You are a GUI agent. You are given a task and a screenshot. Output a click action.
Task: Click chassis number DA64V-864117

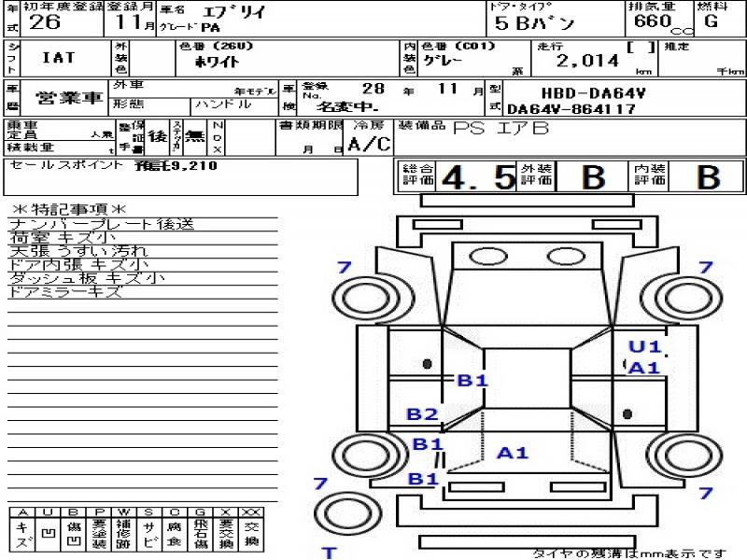tap(571, 109)
